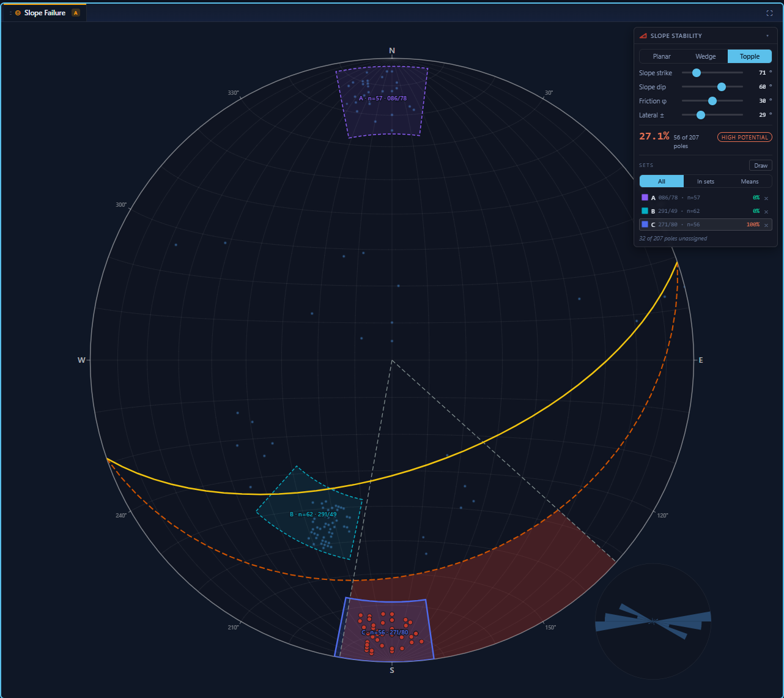The image size is (784, 698).
Task: Click '32 of 207 poles unassigned' note
Action: (673, 239)
